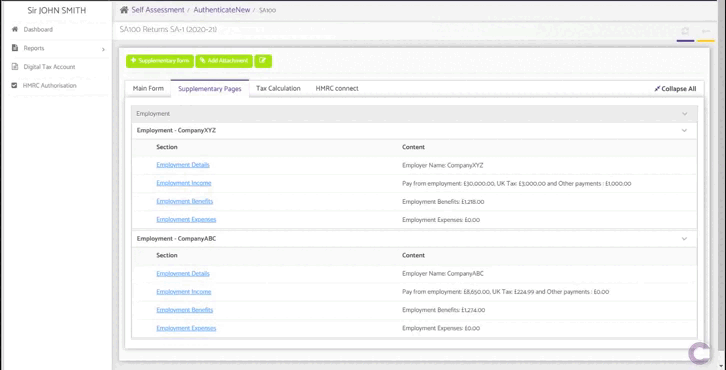The height and width of the screenshot is (370, 726).
Task: Collapse the Employment - CompanyABC panel chevron
Action: 684,239
